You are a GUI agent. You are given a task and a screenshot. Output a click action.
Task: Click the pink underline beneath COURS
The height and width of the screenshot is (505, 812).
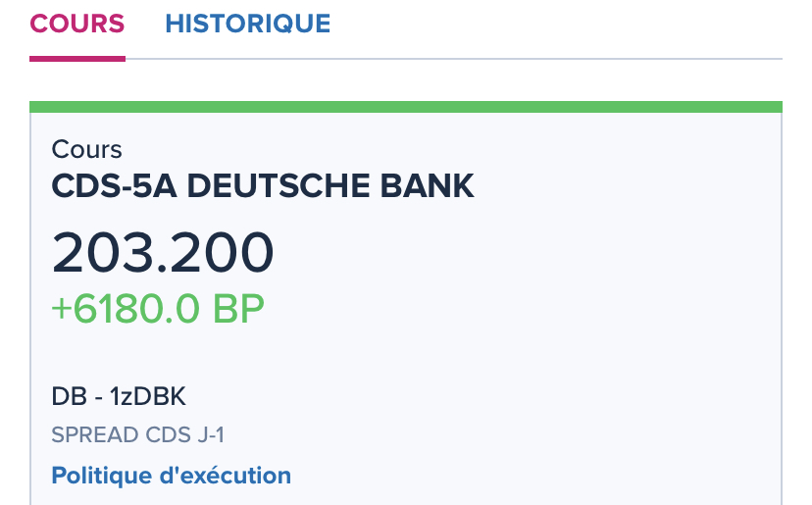77,58
